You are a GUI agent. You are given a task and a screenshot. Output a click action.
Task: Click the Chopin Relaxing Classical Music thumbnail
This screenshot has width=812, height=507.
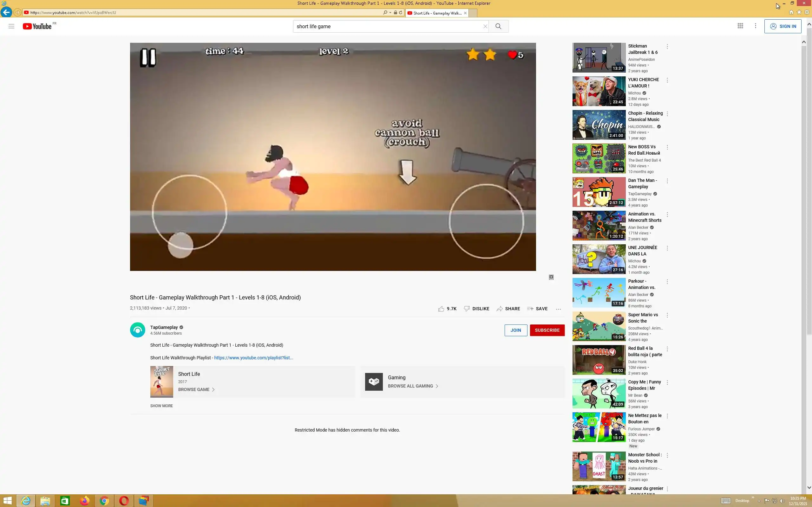[x=599, y=125]
